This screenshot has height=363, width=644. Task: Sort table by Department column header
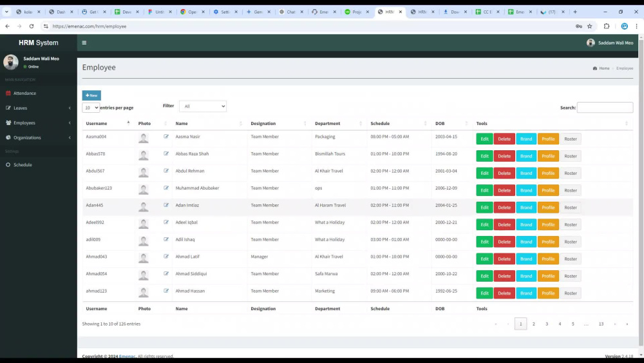click(338, 123)
